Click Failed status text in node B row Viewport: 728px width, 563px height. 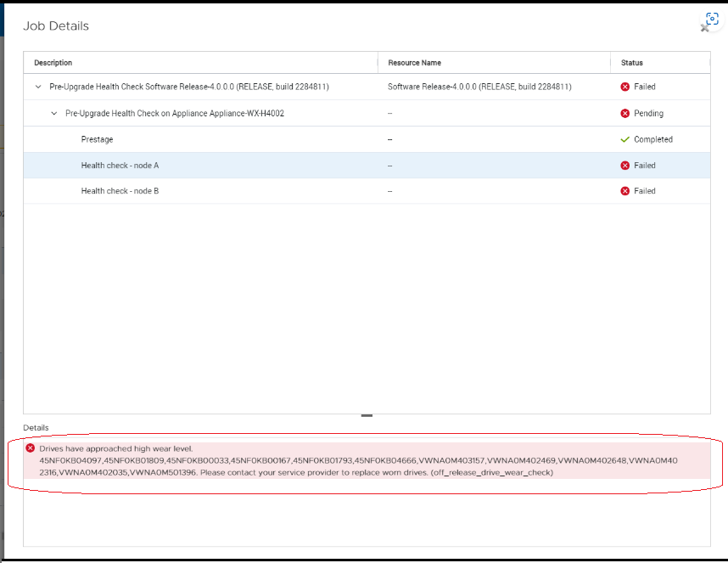pos(645,191)
